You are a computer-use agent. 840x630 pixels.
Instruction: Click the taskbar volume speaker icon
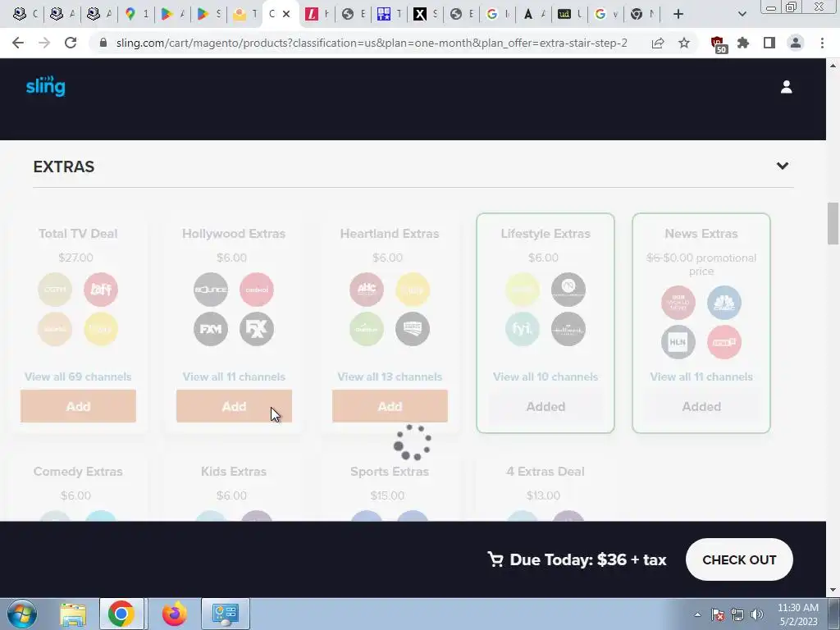coord(757,614)
